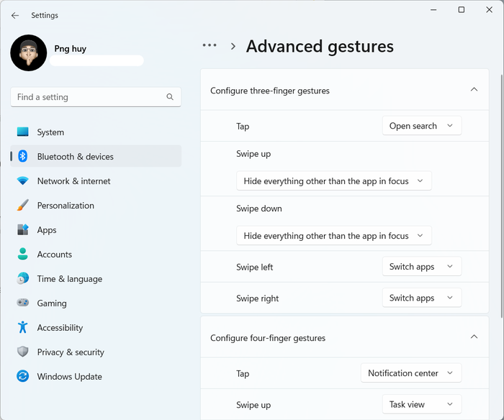Image resolution: width=504 pixels, height=420 pixels.
Task: Open the System settings label
Action: coord(50,132)
